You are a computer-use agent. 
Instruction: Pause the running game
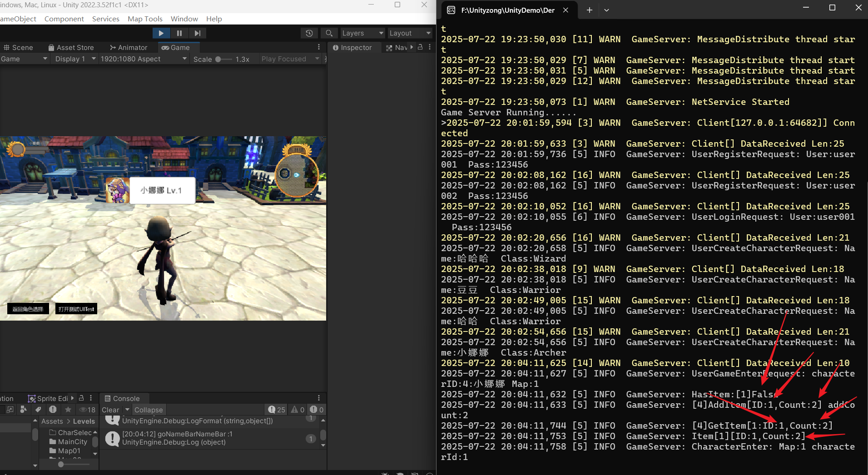179,33
